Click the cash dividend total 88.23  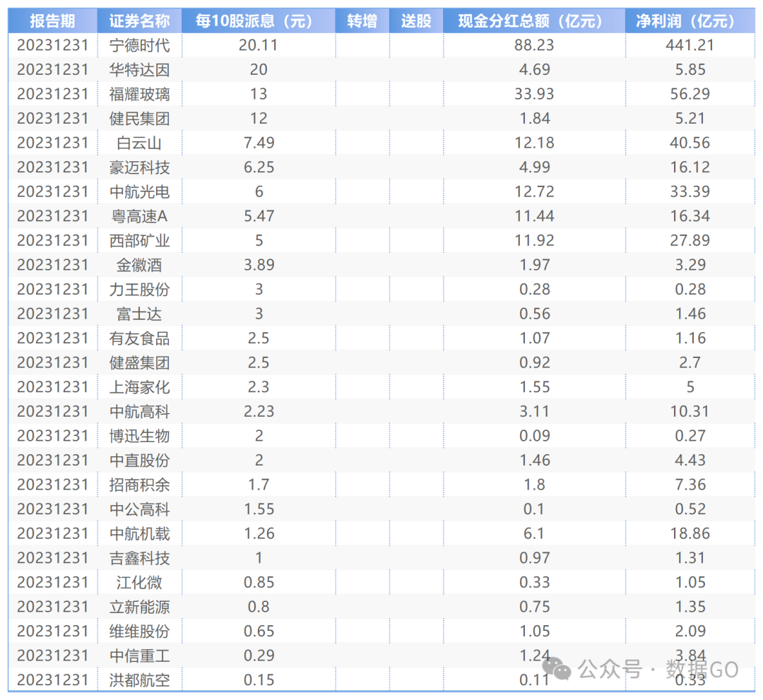(534, 45)
